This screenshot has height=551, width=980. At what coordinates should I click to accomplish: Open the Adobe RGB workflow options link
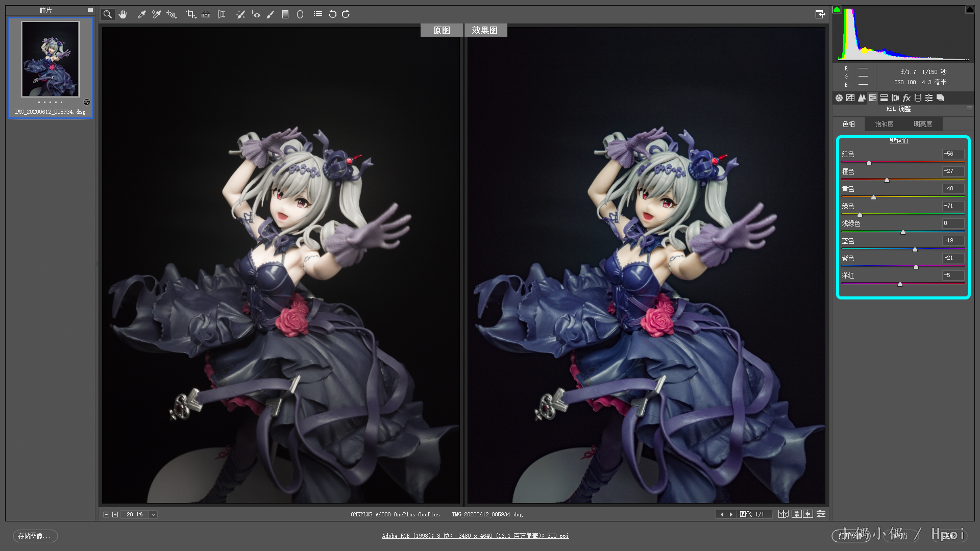click(475, 536)
